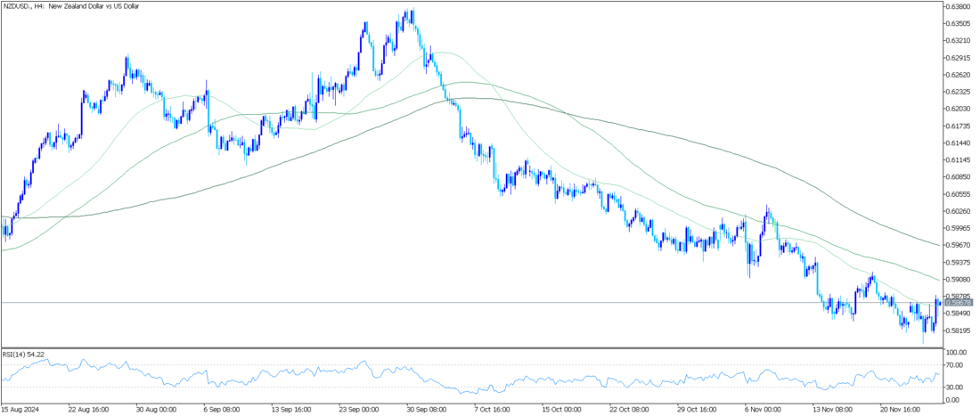The image size is (980, 416).
Task: Select the 6 Nov 00:00 time label
Action: [764, 409]
